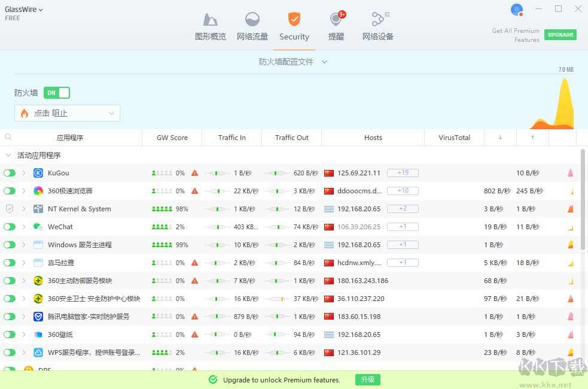Click the WeChat app icon
This screenshot has width=588, height=389.
(x=38, y=227)
